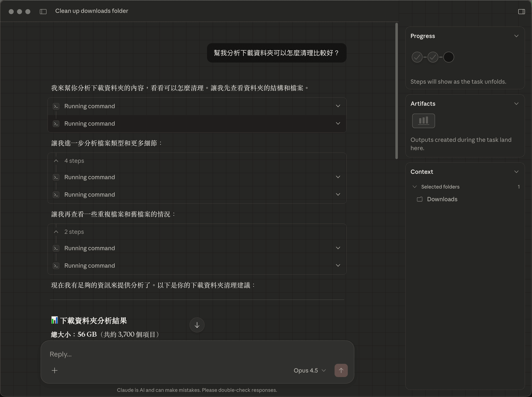Viewport: 532px width, 397px height.
Task: Click the first completed progress checkmark
Action: pos(417,57)
